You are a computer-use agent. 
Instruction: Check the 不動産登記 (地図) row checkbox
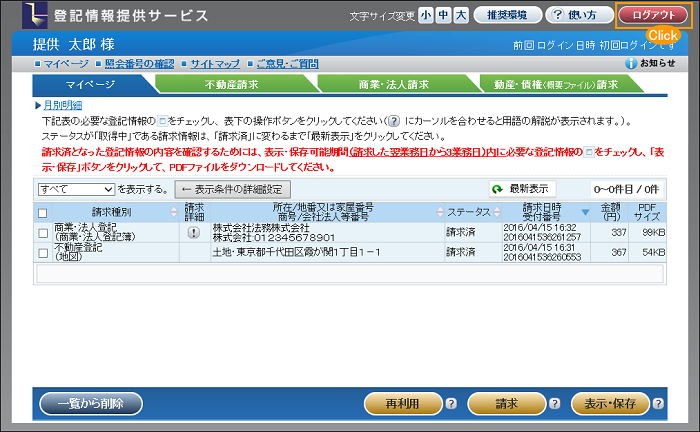pos(43,253)
